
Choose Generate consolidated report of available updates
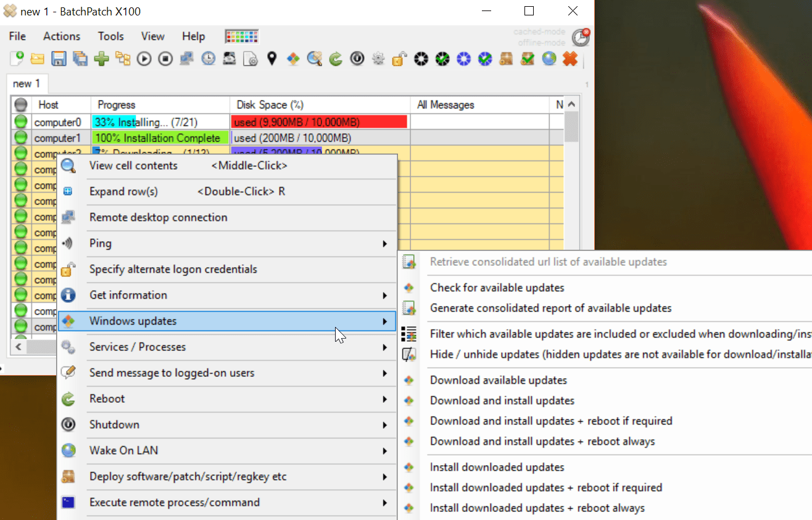(605, 308)
